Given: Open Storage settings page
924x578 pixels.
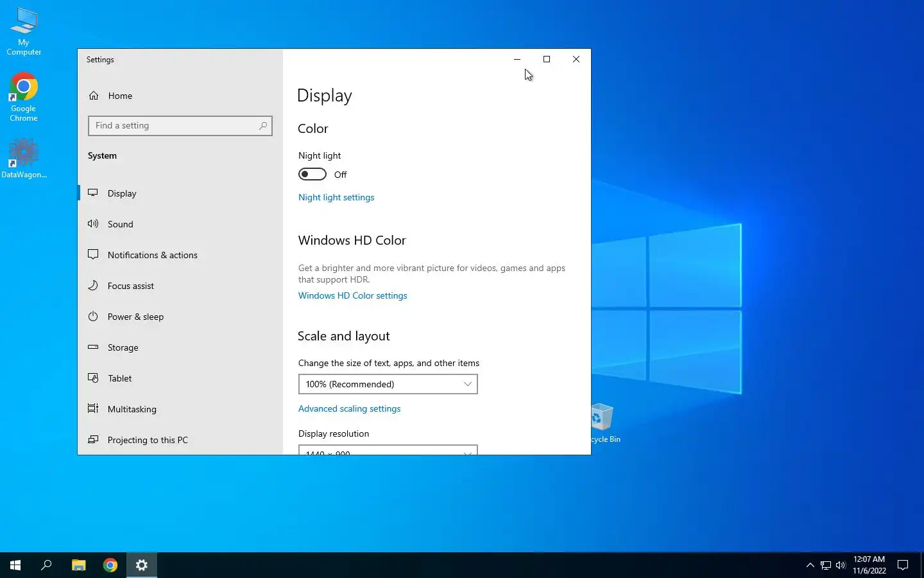Looking at the screenshot, I should coord(180,347).
